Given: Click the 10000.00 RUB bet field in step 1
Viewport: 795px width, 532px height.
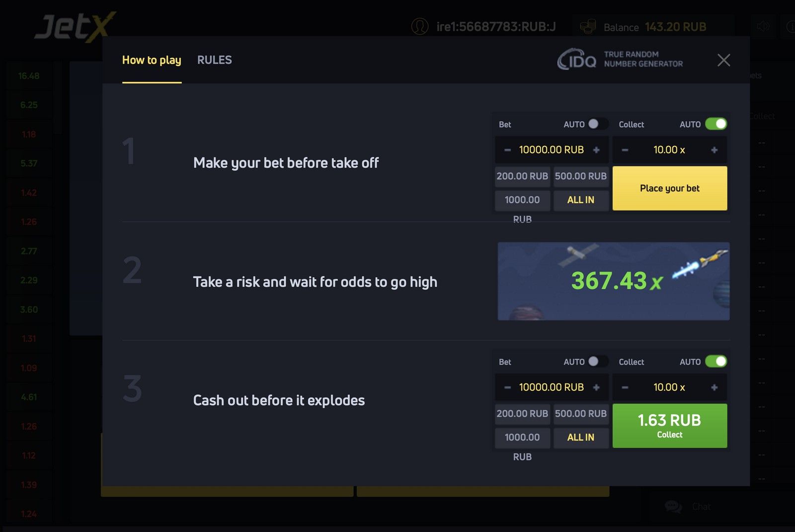Looking at the screenshot, I should coord(551,150).
